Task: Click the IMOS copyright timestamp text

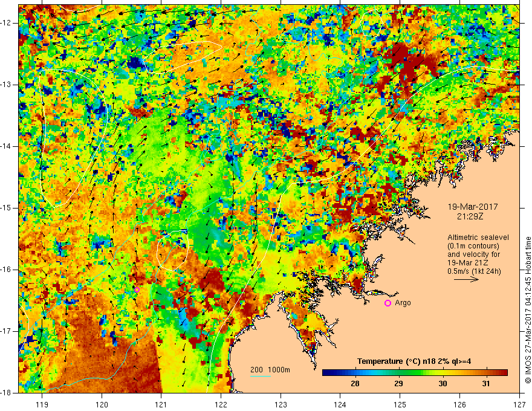Action: (x=528, y=310)
